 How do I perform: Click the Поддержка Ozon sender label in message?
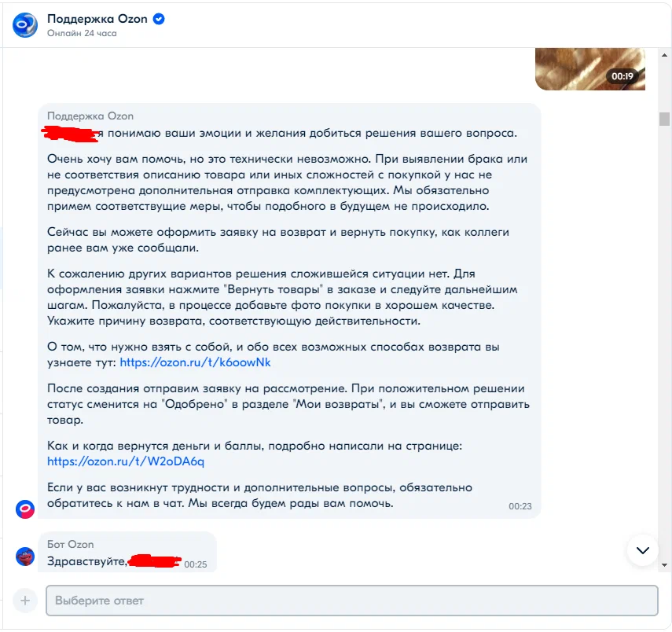pyautogui.click(x=90, y=116)
